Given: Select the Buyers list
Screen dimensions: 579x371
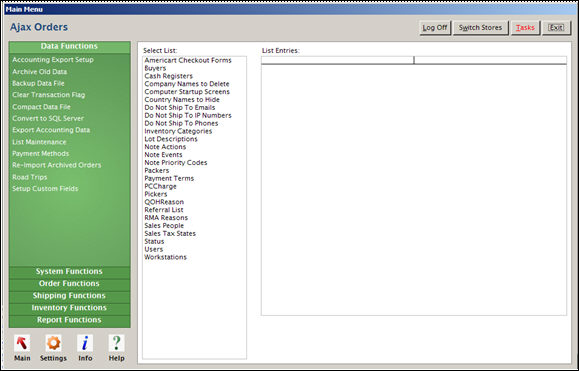Looking at the screenshot, I should (155, 68).
